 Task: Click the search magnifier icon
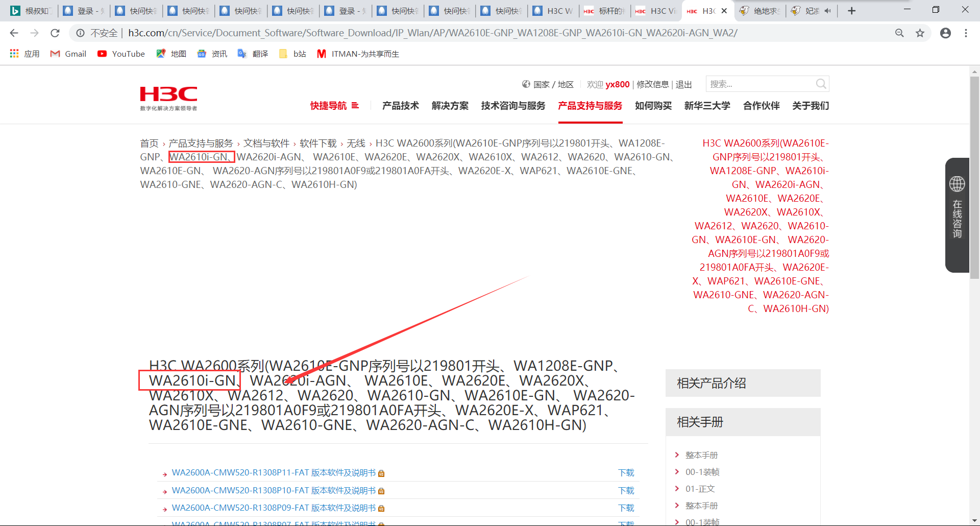pos(821,84)
